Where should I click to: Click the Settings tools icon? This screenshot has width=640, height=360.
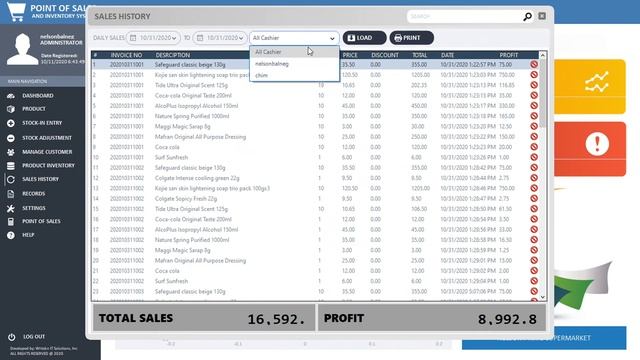pyautogui.click(x=11, y=209)
